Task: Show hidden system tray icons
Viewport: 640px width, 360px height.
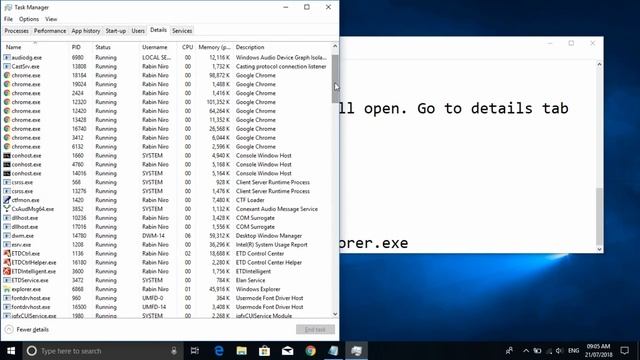Action: click(x=526, y=351)
